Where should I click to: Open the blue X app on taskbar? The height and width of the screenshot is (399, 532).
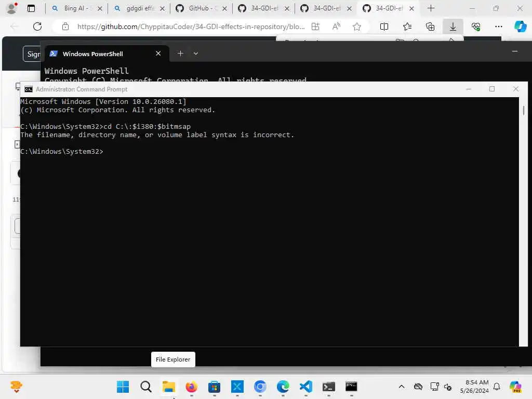[237, 387]
